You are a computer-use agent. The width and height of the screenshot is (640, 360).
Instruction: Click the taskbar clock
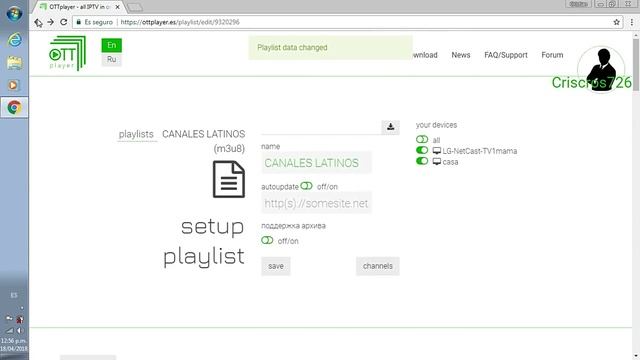[x=14, y=344]
